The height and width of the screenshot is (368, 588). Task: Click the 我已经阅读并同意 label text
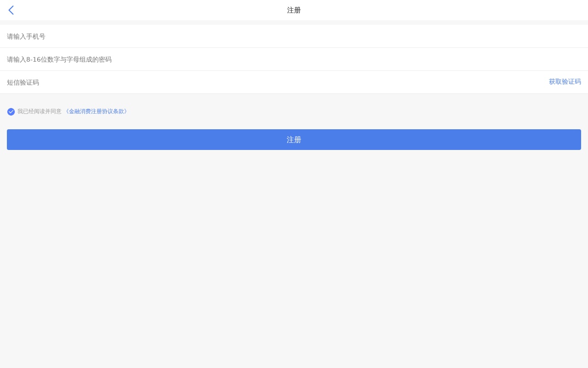pyautogui.click(x=40, y=111)
